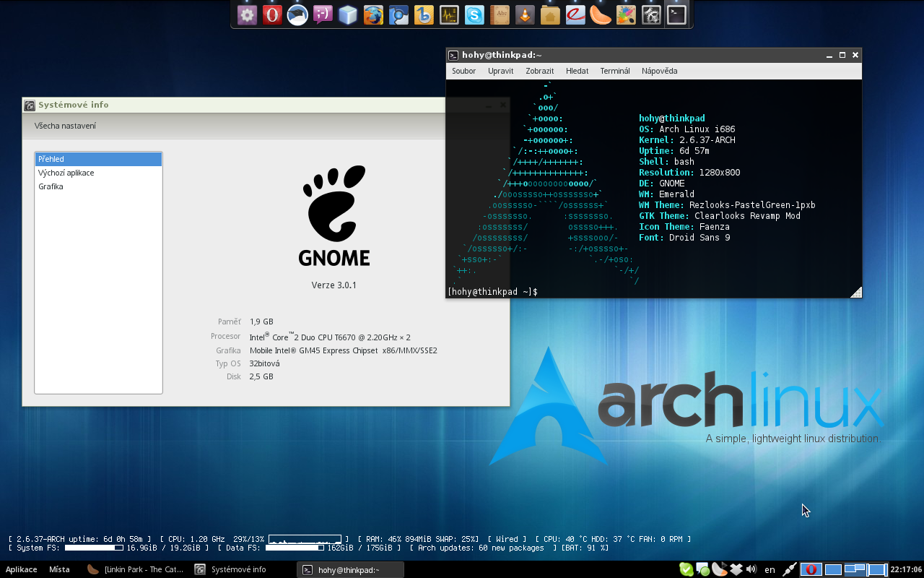924x578 pixels.
Task: Launch VirtualBox cube icon in dock
Action: coord(348,14)
